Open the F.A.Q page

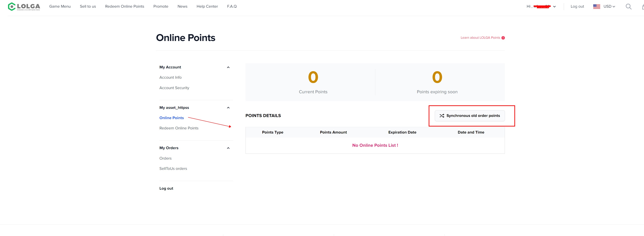(x=232, y=6)
